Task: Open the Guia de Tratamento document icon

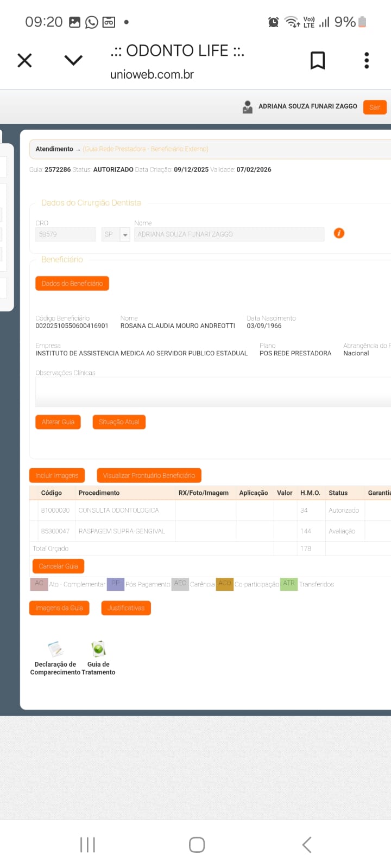Action: click(98, 649)
